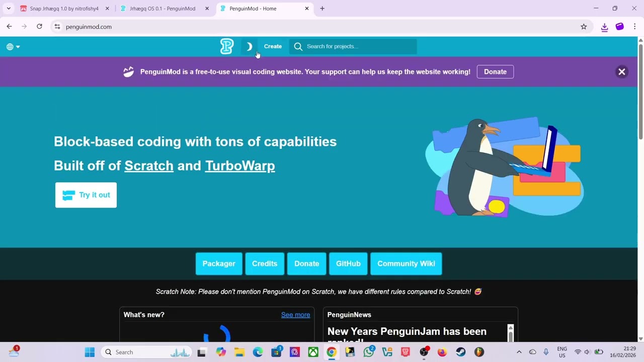Follow the TurboWarp link

[x=240, y=165]
